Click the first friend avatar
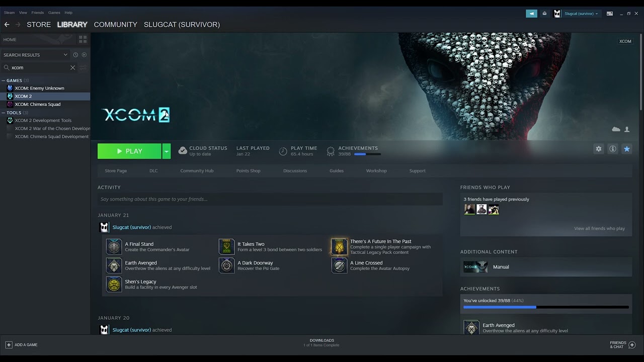 469,210
